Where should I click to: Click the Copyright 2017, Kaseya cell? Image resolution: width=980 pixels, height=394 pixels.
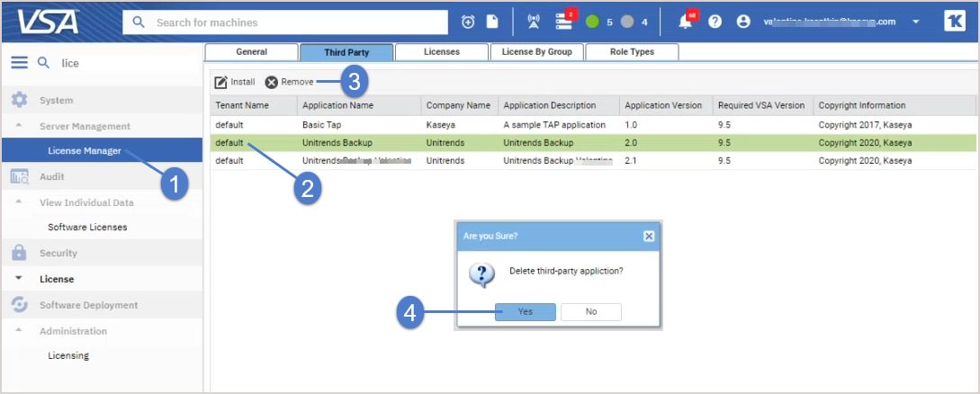(865, 124)
